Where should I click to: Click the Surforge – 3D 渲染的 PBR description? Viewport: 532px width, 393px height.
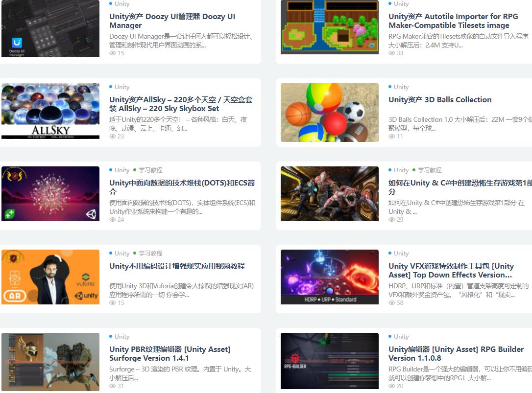(180, 373)
